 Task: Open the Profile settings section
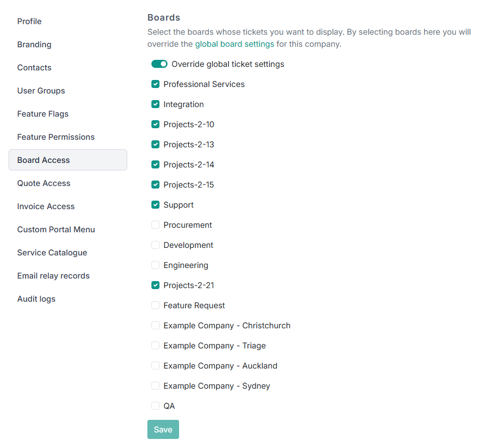click(29, 21)
